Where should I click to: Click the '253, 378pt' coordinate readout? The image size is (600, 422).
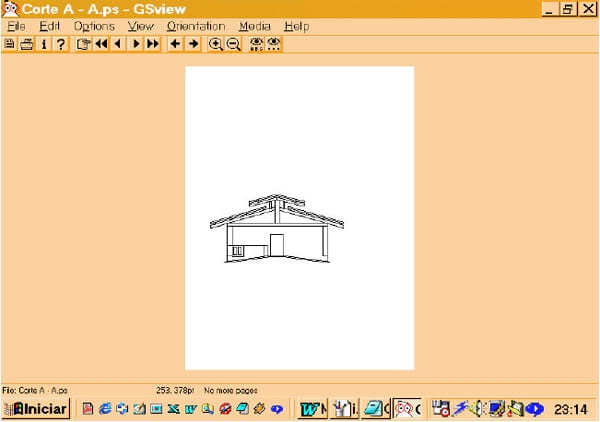[x=175, y=391]
